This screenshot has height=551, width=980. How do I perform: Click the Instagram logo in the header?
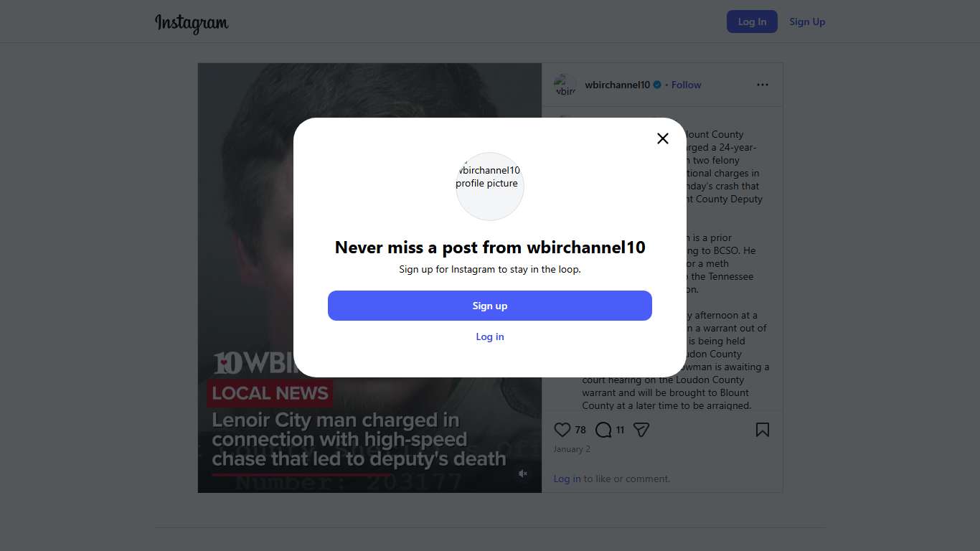(x=192, y=22)
